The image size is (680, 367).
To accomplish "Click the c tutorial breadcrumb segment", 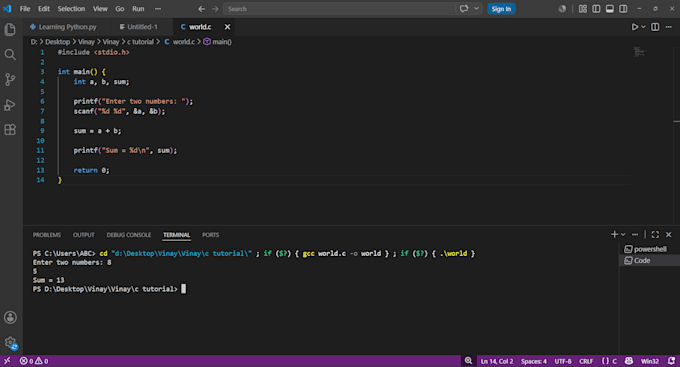I will click(140, 42).
